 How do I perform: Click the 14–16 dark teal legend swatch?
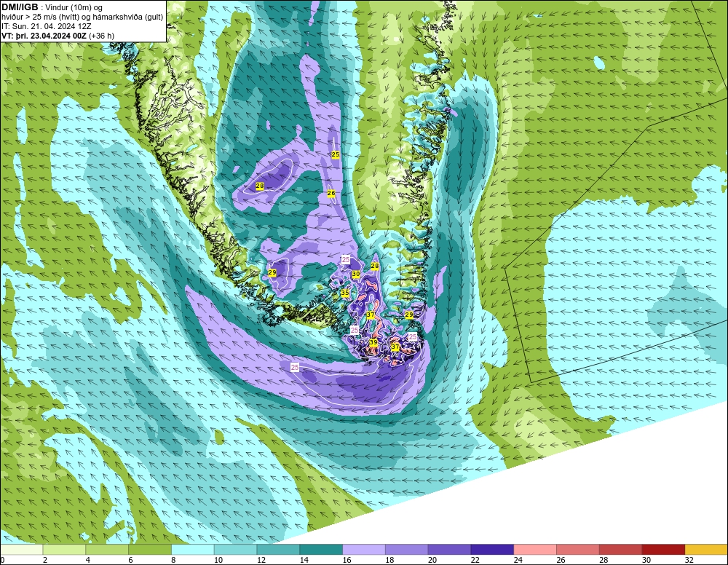pyautogui.click(x=321, y=550)
